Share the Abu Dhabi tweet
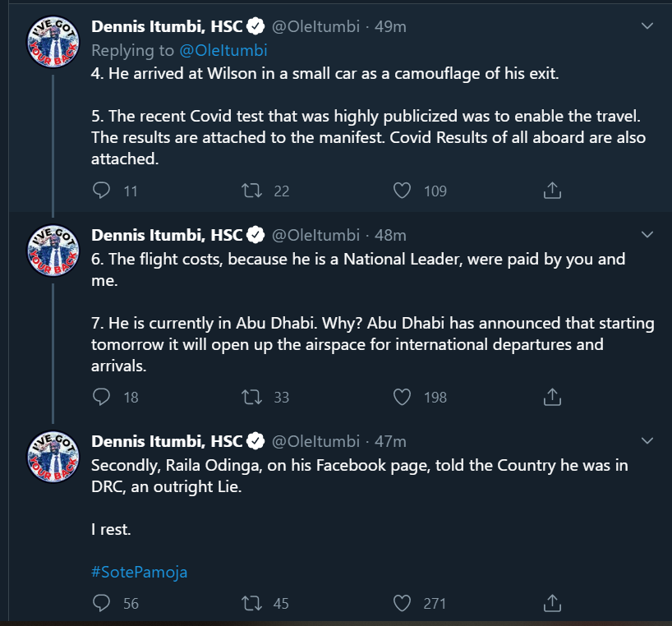Screen dimensions: 672x626 click(553, 397)
